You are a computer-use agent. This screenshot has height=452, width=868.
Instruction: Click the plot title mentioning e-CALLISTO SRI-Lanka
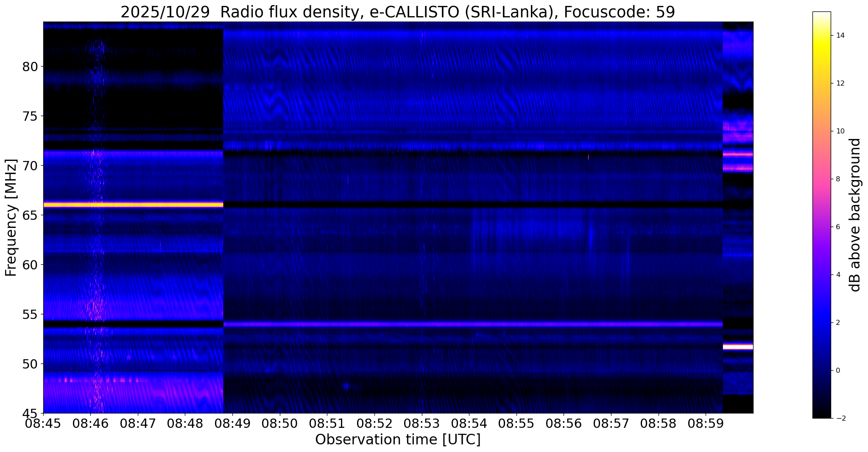click(x=398, y=12)
